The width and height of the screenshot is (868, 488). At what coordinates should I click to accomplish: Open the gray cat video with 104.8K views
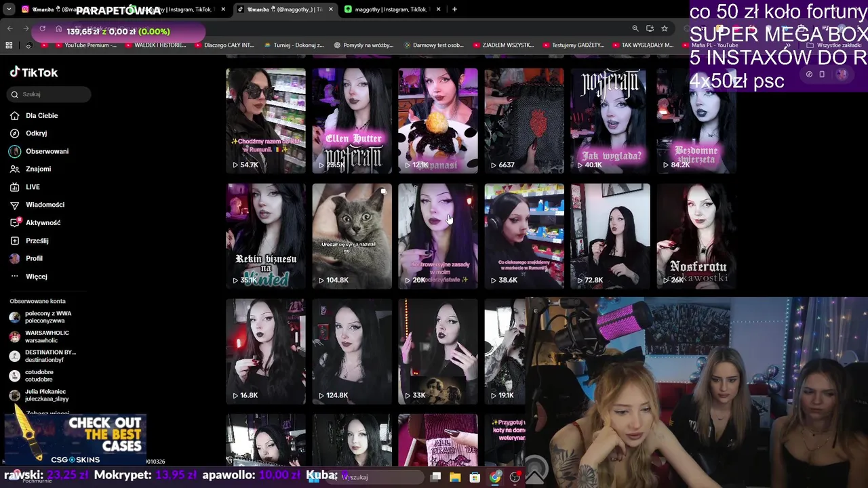[x=352, y=236]
